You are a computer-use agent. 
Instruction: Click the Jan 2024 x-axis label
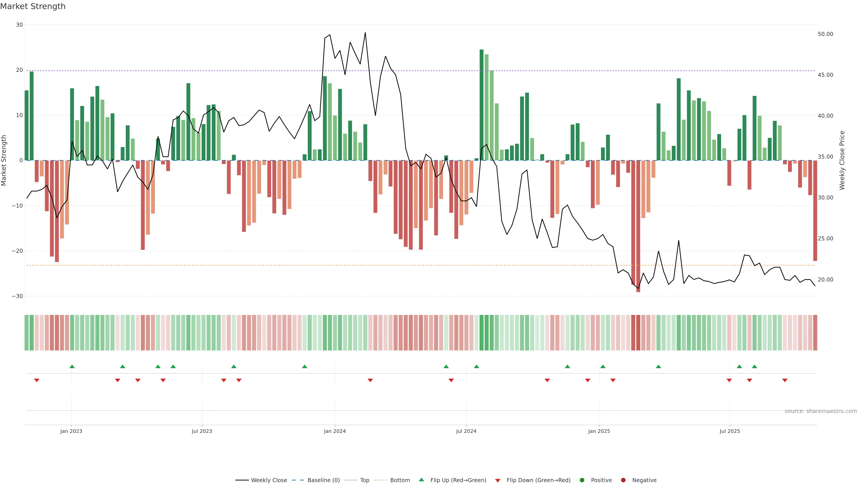pyautogui.click(x=335, y=431)
